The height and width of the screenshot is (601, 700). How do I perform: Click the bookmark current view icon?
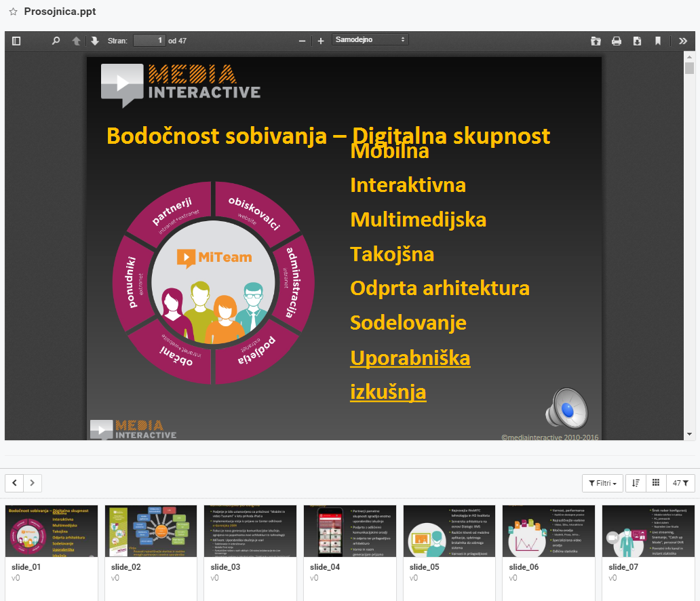point(657,41)
